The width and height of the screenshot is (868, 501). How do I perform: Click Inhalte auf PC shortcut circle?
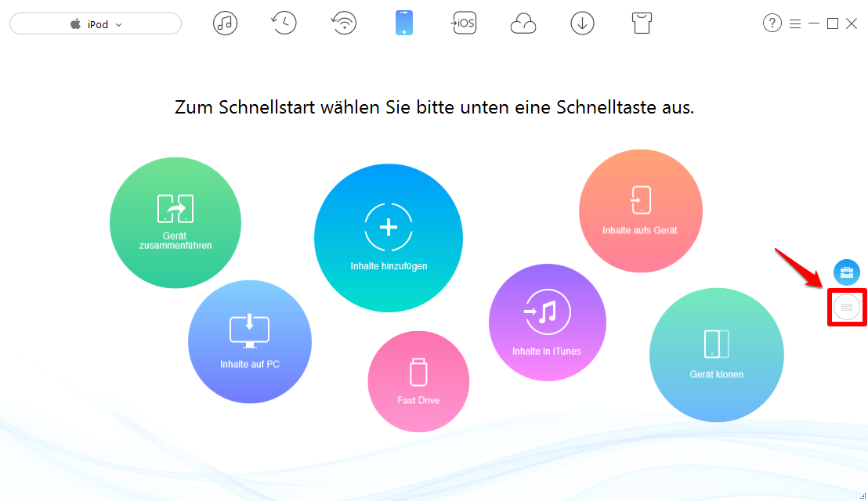click(250, 342)
